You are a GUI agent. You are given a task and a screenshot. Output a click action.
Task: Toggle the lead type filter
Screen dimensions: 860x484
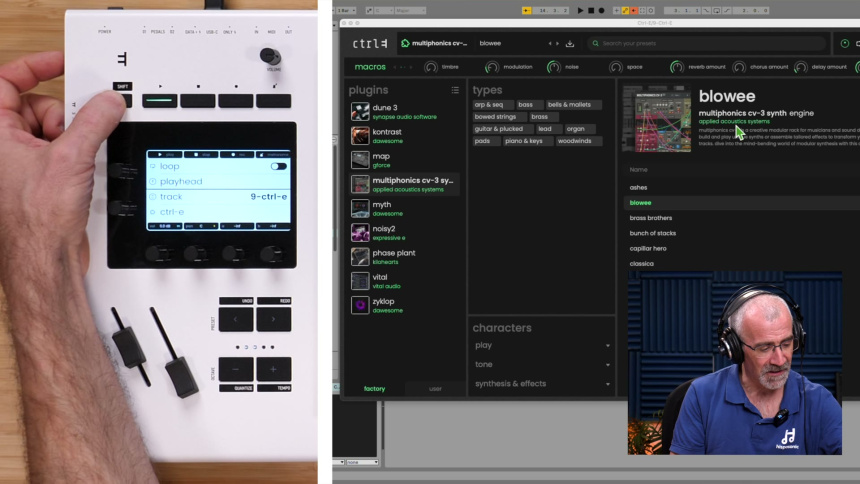click(545, 128)
